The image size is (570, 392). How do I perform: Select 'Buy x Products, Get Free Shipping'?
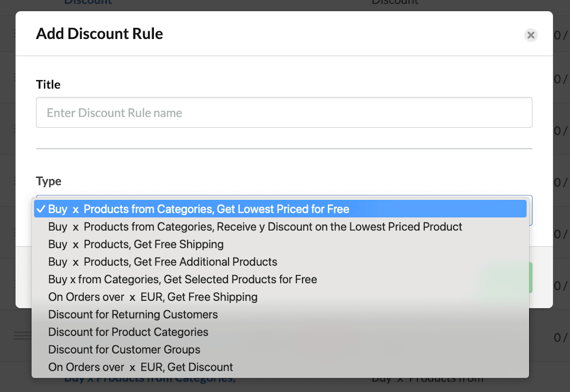280,244
